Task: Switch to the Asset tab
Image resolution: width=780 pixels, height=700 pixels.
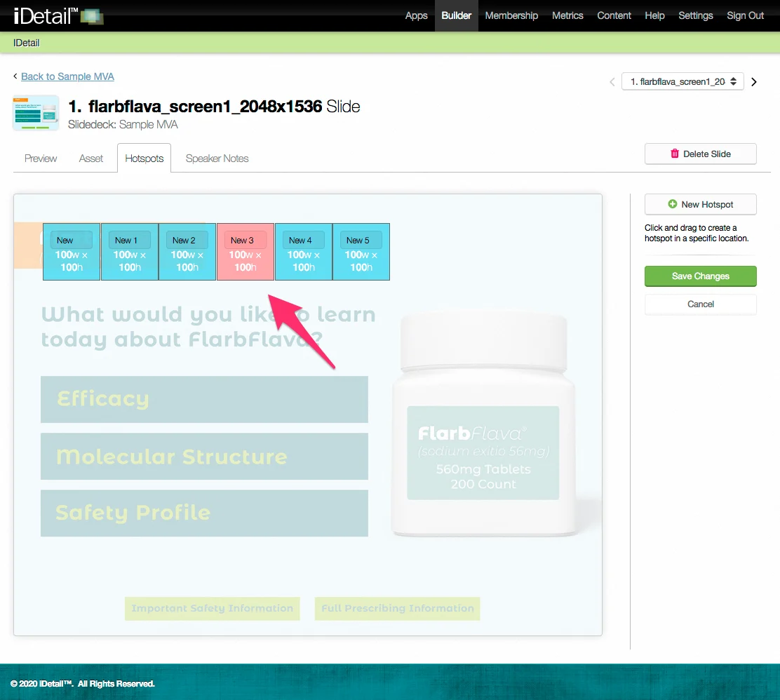Action: [91, 159]
